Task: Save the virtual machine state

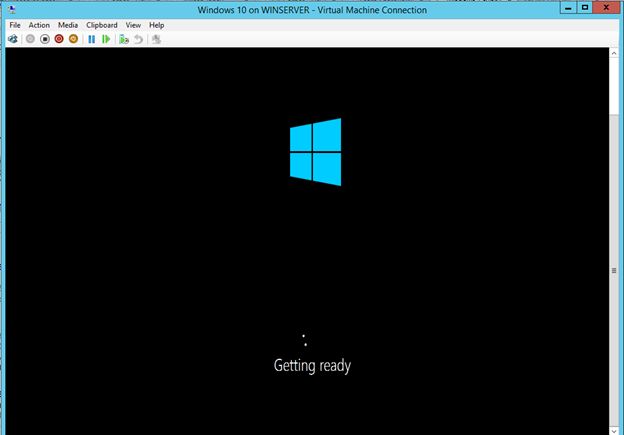Action: click(x=73, y=39)
